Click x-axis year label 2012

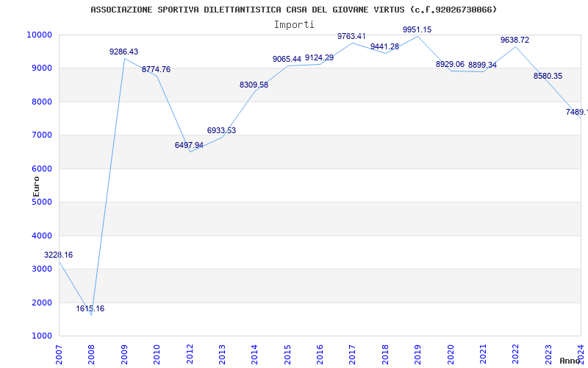coord(190,355)
